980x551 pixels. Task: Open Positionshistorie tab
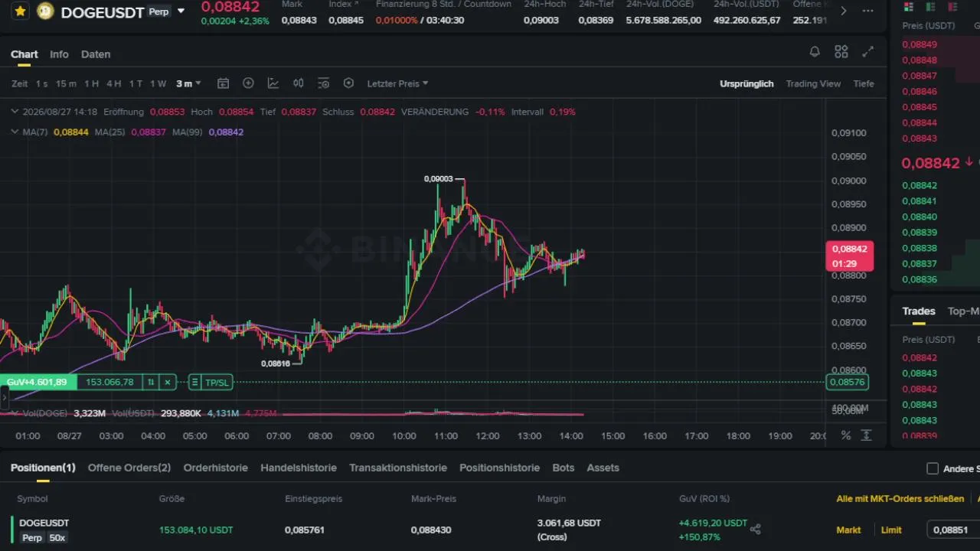coord(499,468)
